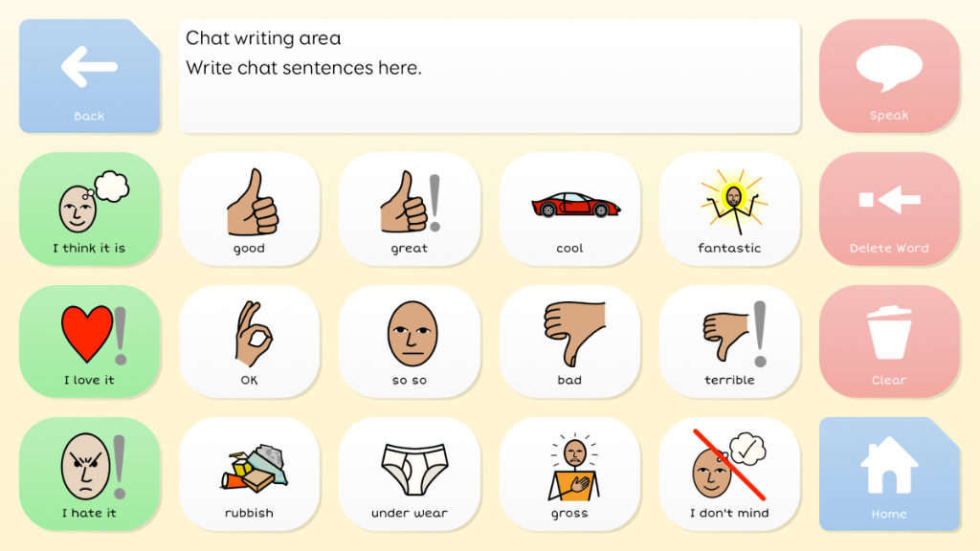Viewport: 980px width, 551px height.
Task: Choose the 'I don't mind' crossed-out cell
Action: point(729,474)
